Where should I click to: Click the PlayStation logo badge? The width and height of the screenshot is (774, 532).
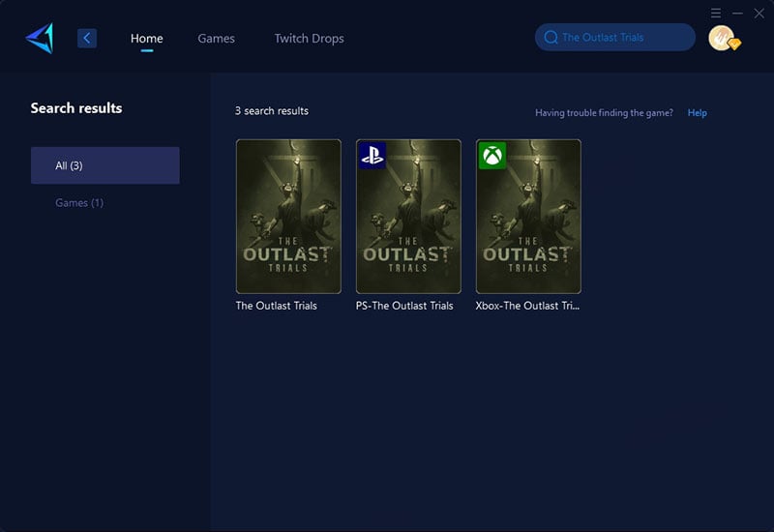pyautogui.click(x=372, y=156)
